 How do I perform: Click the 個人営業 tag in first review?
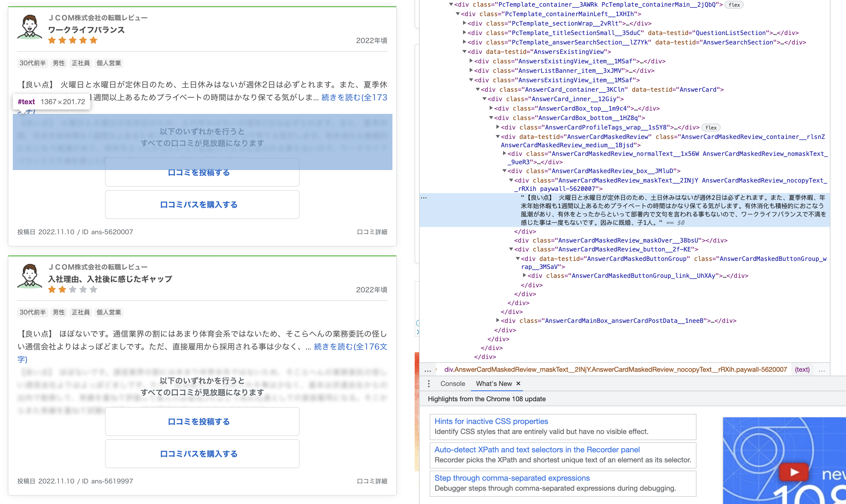tap(109, 63)
